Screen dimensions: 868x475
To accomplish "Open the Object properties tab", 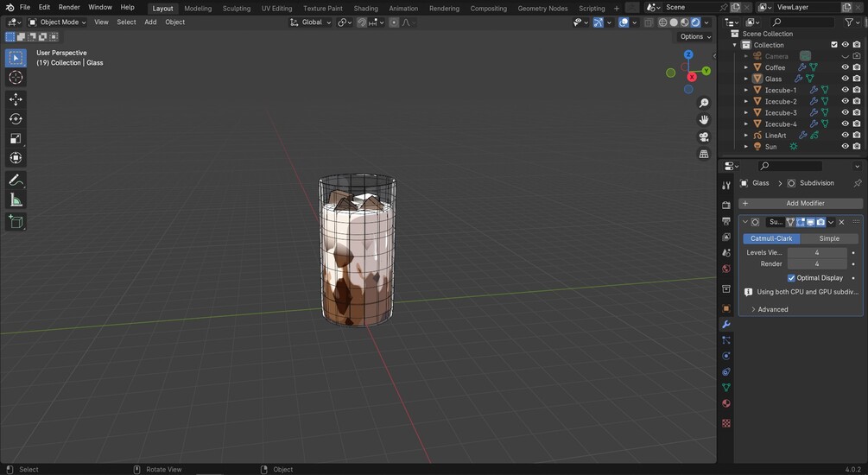I will pos(726,308).
